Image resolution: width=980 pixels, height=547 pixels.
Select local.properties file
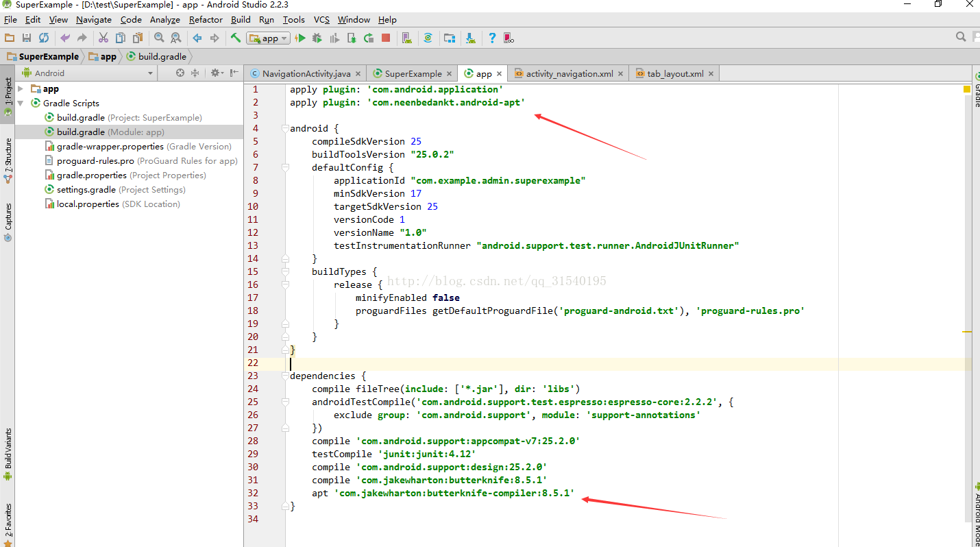coord(112,204)
